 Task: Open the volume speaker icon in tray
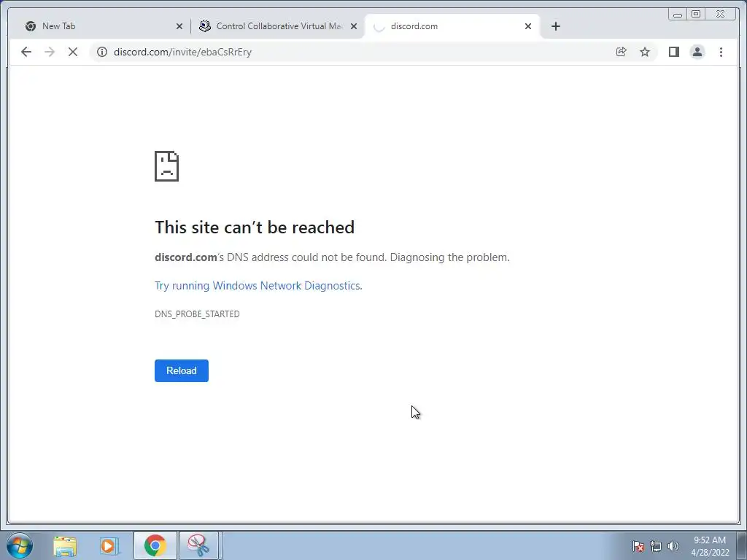pyautogui.click(x=673, y=546)
